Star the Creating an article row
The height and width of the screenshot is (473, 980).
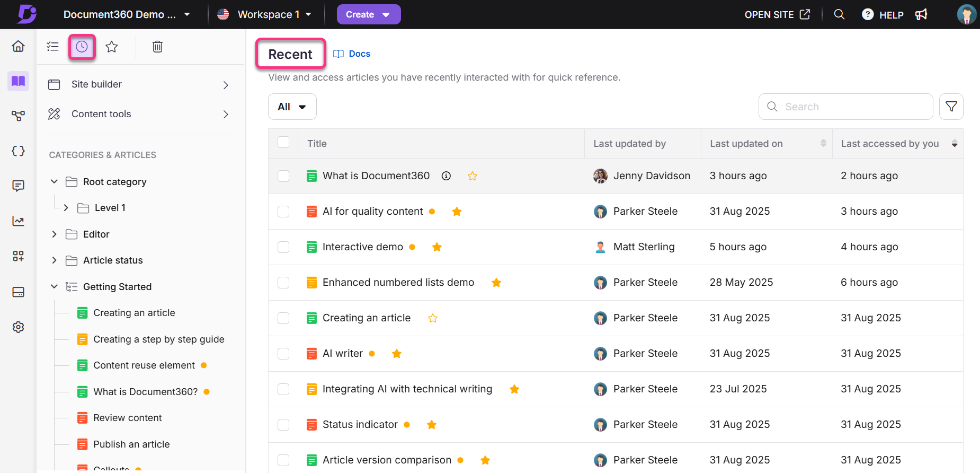pos(433,318)
